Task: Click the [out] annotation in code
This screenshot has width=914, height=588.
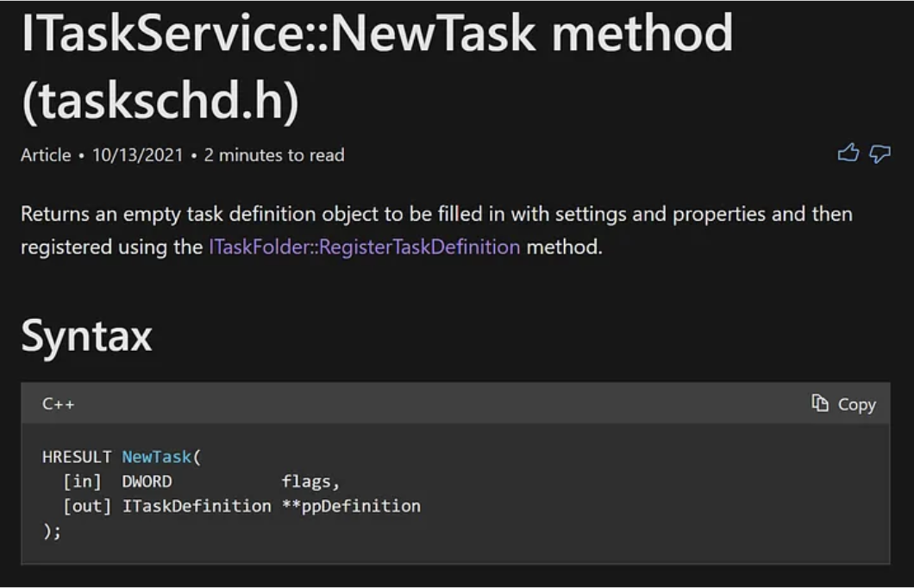Action: click(87, 506)
